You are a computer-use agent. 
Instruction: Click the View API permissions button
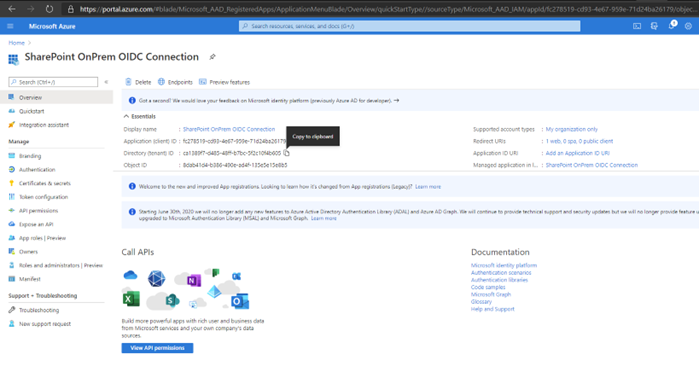point(157,348)
